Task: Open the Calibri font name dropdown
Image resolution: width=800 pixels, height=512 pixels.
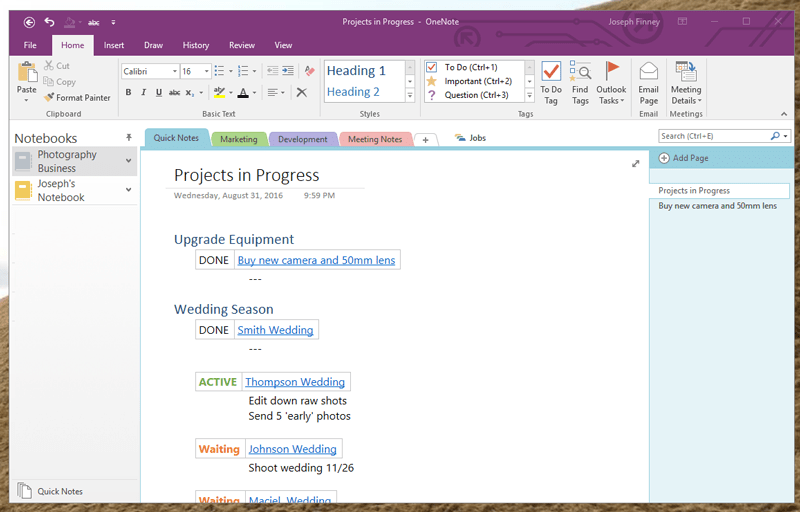Action: (x=175, y=71)
